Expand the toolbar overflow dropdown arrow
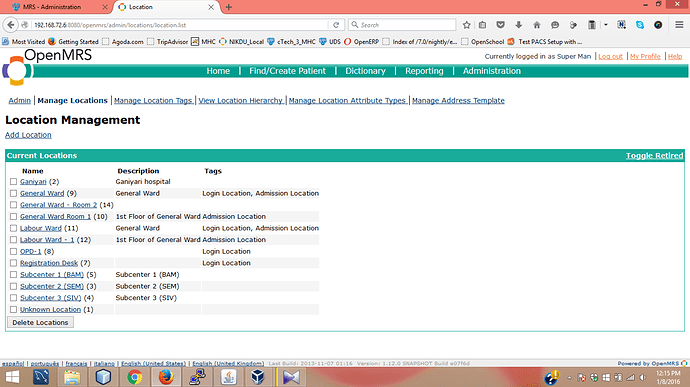Image resolution: width=690 pixels, height=387 pixels. coord(606,25)
